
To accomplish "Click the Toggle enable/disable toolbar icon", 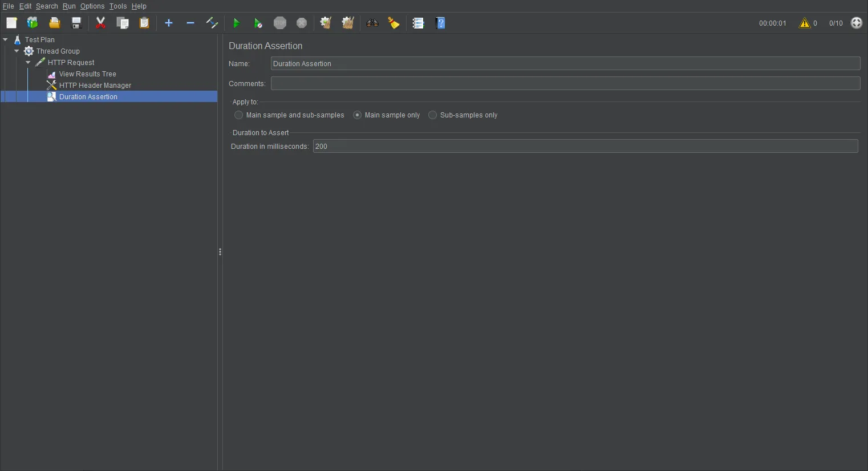I will point(212,23).
